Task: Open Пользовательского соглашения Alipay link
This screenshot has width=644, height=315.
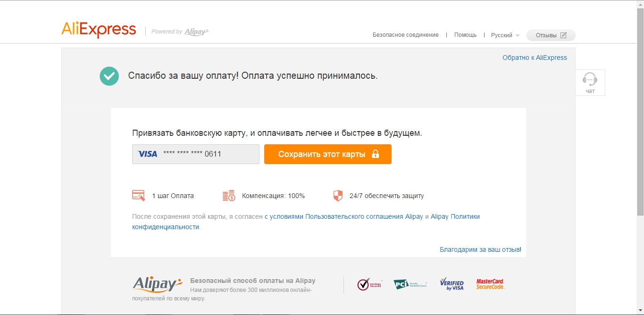Action: click(343, 216)
